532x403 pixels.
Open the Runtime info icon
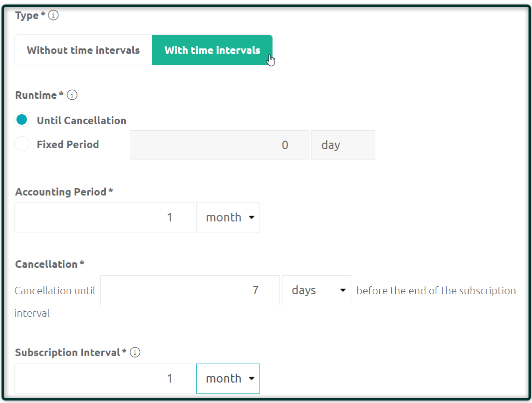pyautogui.click(x=72, y=95)
